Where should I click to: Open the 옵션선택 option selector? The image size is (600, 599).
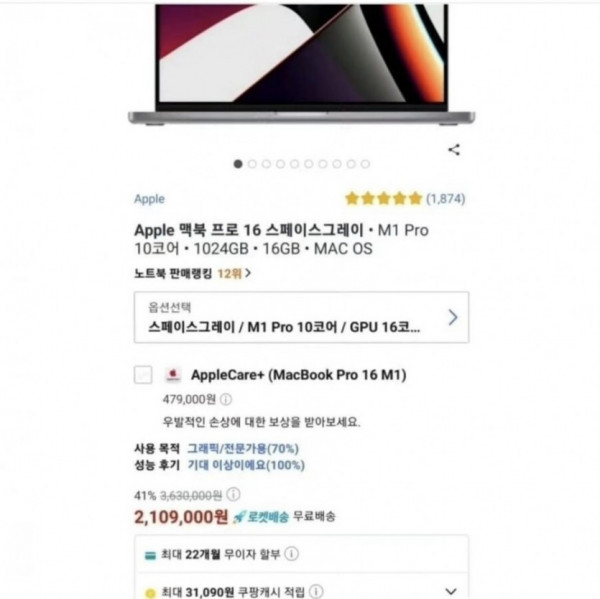point(302,317)
